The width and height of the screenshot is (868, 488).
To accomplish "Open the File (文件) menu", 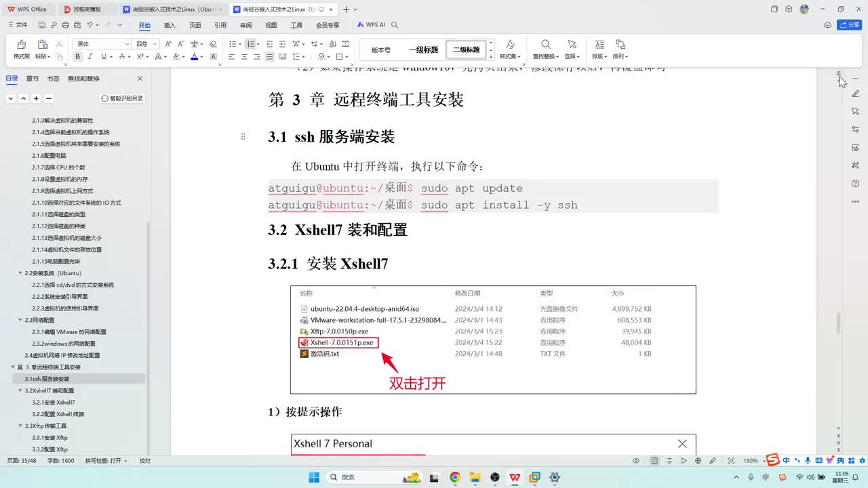I will [18, 25].
